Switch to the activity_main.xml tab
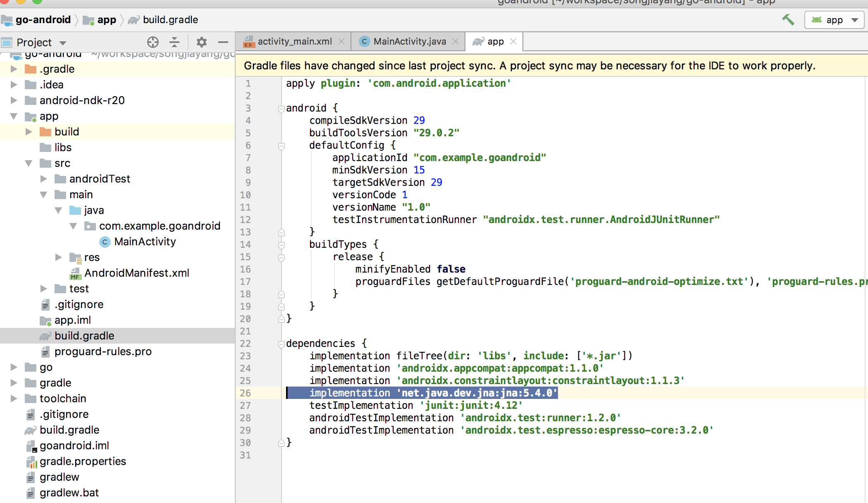The image size is (868, 503). coord(295,41)
